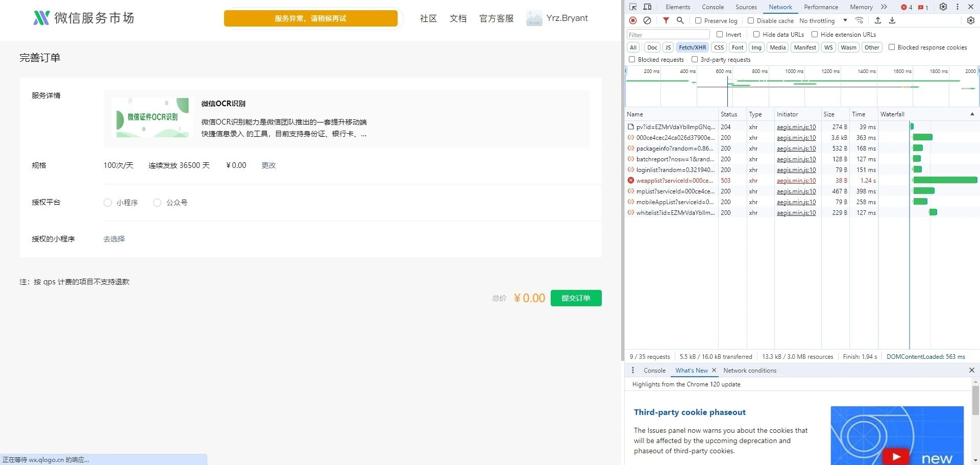Open the 官方客服 nav link
The image size is (980, 465).
(496, 18)
